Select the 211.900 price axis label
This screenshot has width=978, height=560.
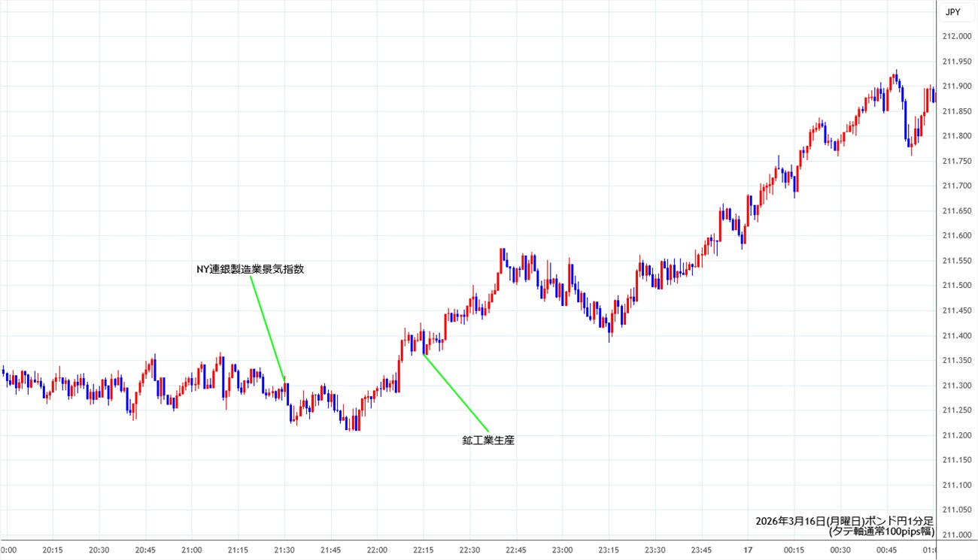coord(955,86)
